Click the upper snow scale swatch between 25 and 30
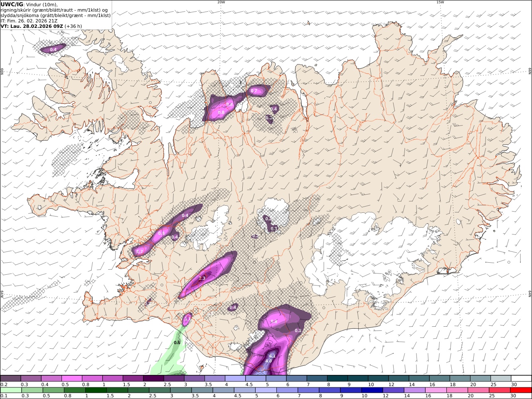The image size is (532, 399). (501, 379)
